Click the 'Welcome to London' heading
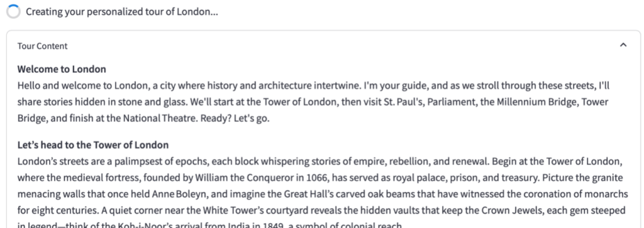 62,69
